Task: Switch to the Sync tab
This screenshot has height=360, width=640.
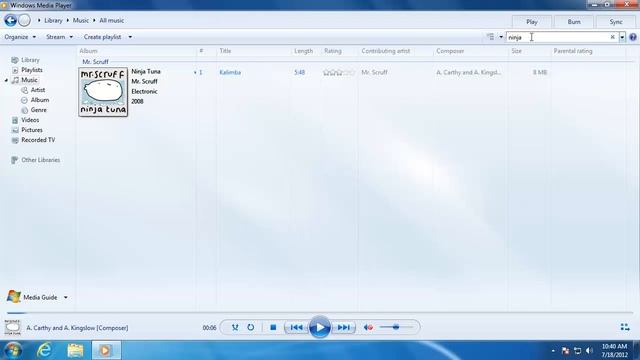Action: pyautogui.click(x=616, y=22)
